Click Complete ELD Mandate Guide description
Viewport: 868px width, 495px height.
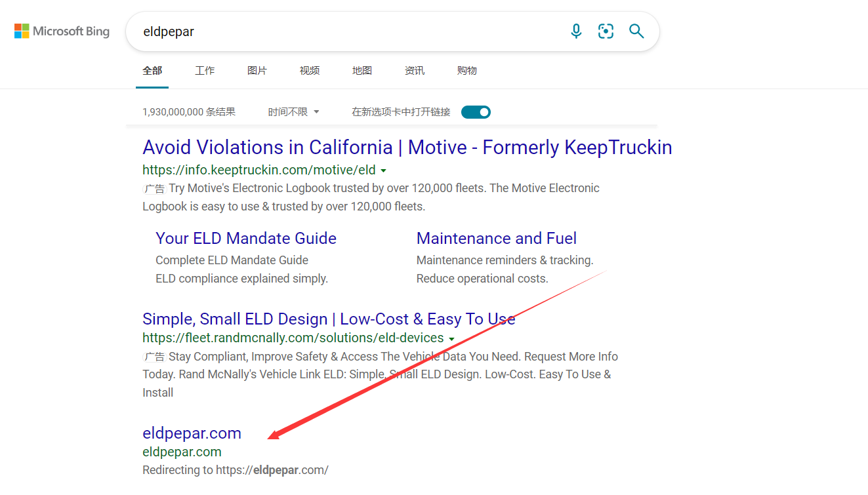232,260
